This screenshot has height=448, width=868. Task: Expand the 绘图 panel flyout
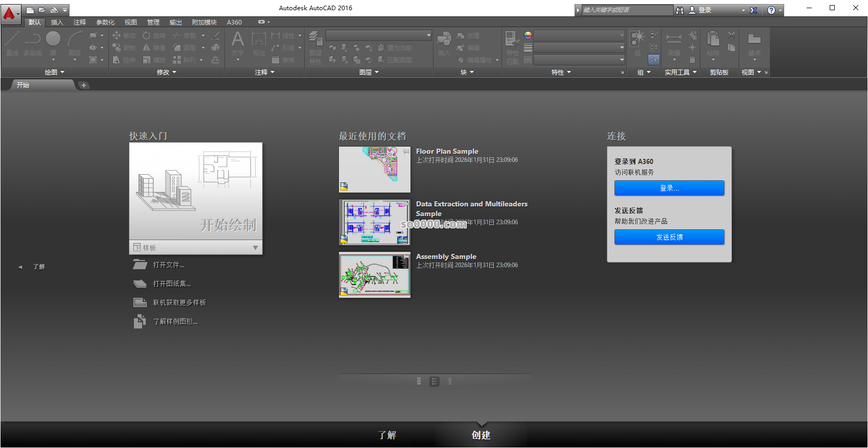pos(55,73)
